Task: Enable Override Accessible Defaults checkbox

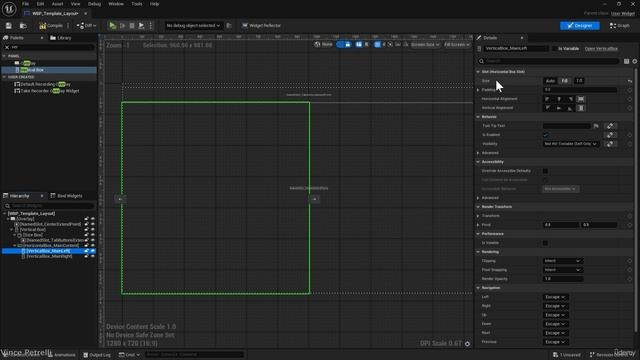Action: pos(546,171)
